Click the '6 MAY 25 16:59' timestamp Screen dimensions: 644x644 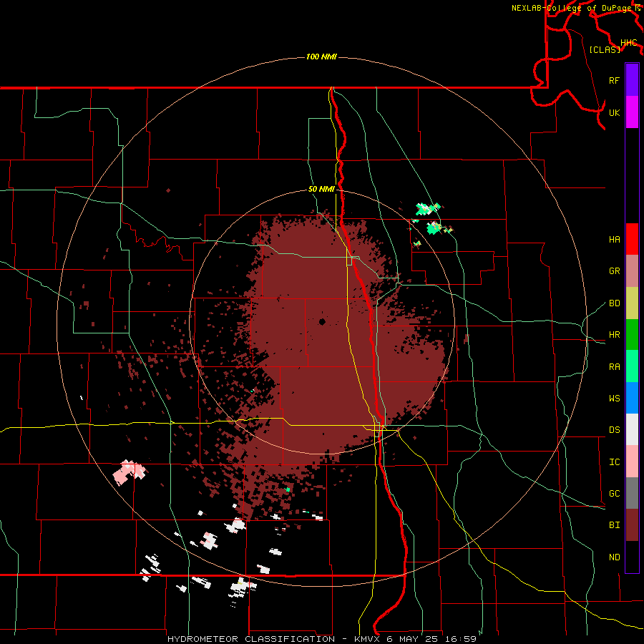431,639
